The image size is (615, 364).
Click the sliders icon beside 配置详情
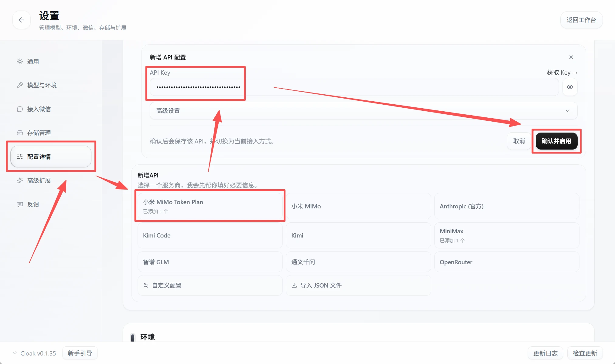20,157
